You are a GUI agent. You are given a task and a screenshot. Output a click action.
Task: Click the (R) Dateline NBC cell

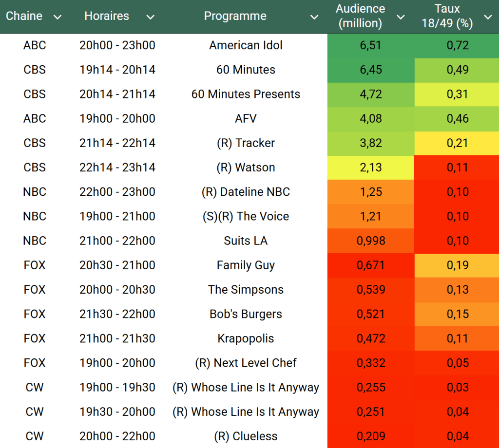(246, 192)
